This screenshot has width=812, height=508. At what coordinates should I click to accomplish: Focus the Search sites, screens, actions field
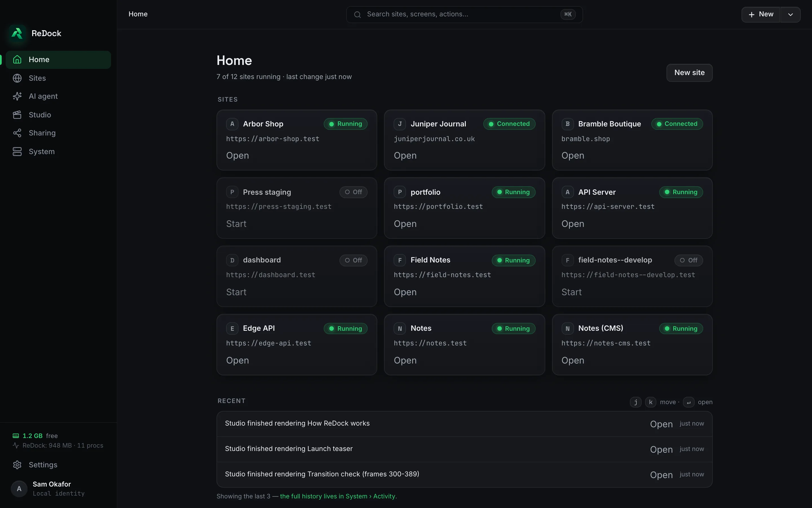point(464,14)
